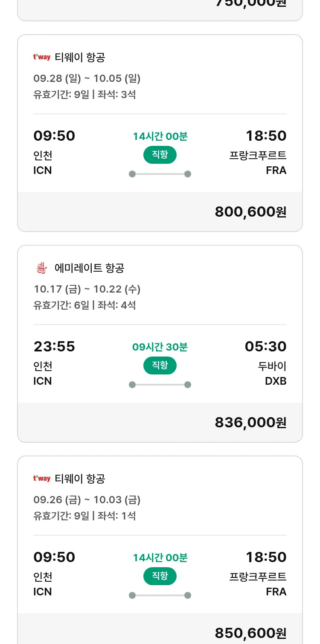Click the t'way logo on the 800,600원 flight
This screenshot has height=644, width=320.
coord(42,57)
